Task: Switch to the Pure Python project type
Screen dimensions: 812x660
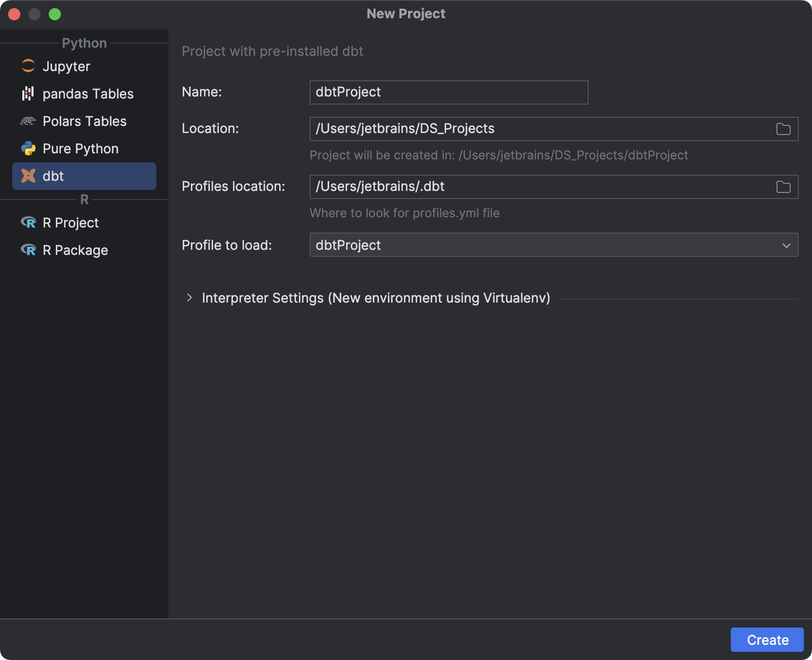Action: click(80, 148)
